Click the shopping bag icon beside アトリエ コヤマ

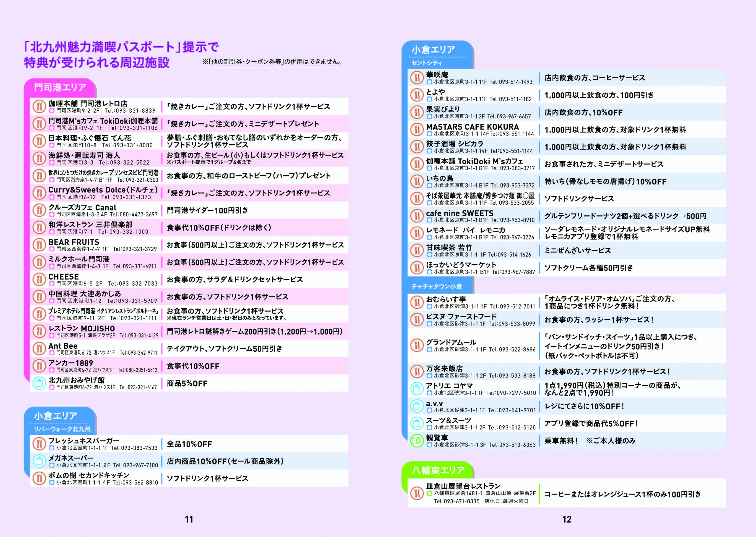pyautogui.click(x=417, y=389)
